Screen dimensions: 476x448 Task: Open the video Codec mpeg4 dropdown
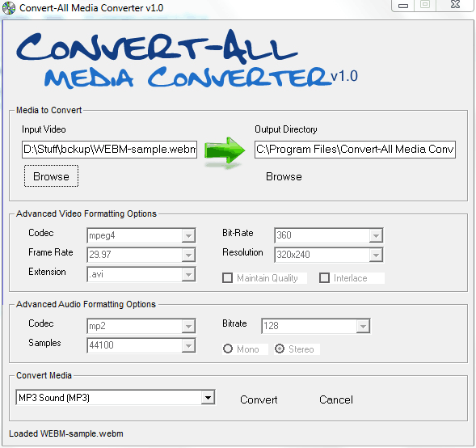(x=141, y=235)
